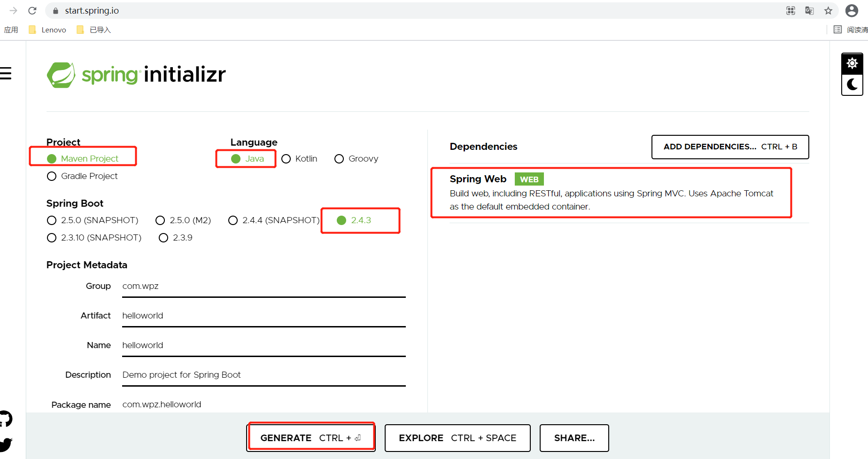Open the Twitter bird icon link
The height and width of the screenshot is (459, 868).
click(x=6, y=444)
